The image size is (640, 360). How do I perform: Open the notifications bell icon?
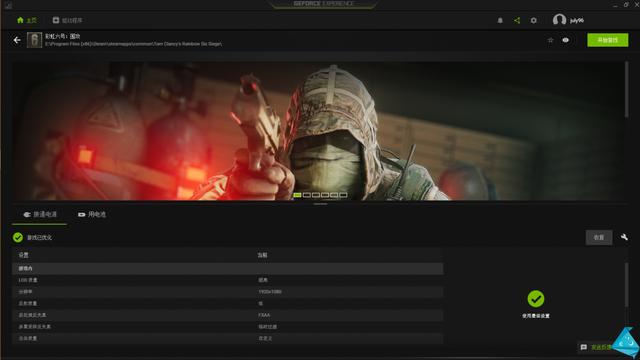pyautogui.click(x=500, y=20)
